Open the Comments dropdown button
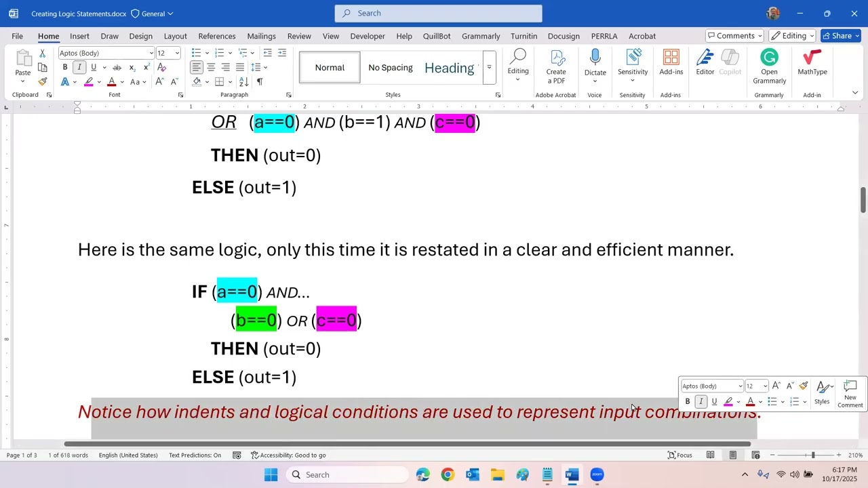 click(735, 36)
